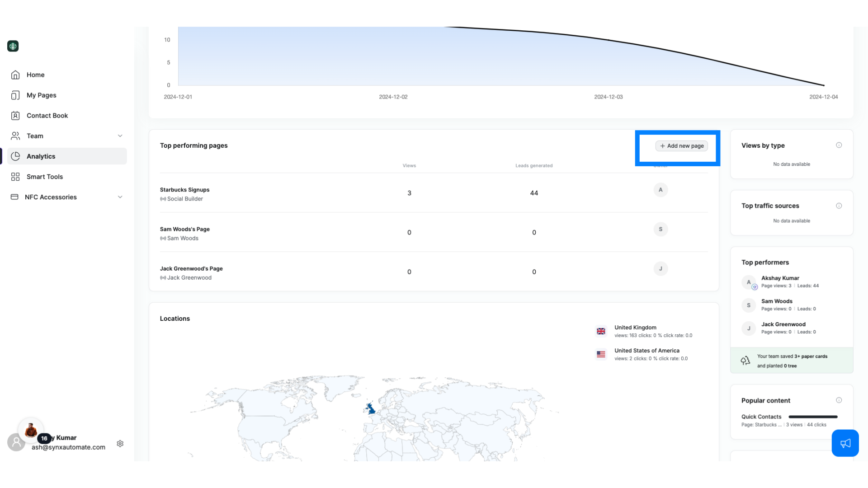868x488 pixels.
Task: Toggle the Top traffic sources info icon
Action: coord(839,206)
